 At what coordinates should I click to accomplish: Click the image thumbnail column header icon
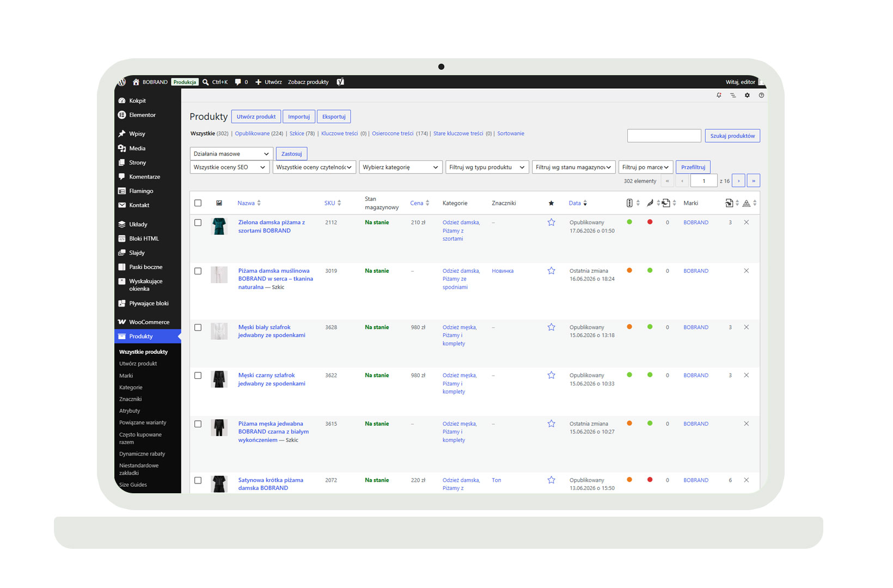(219, 203)
